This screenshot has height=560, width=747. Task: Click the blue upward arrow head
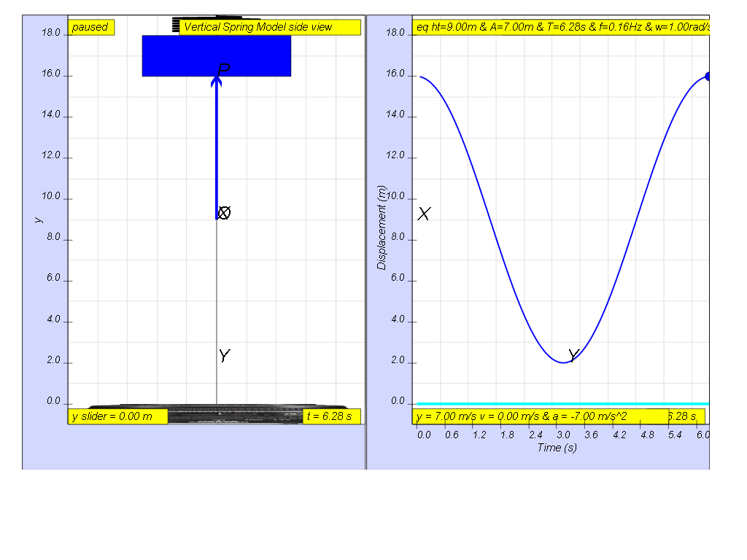click(216, 81)
